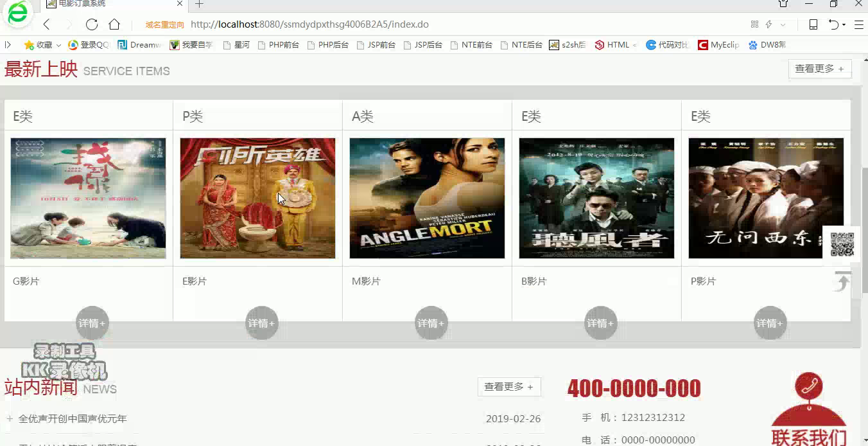
Task: Click the lightning speed mode icon
Action: click(x=768, y=24)
